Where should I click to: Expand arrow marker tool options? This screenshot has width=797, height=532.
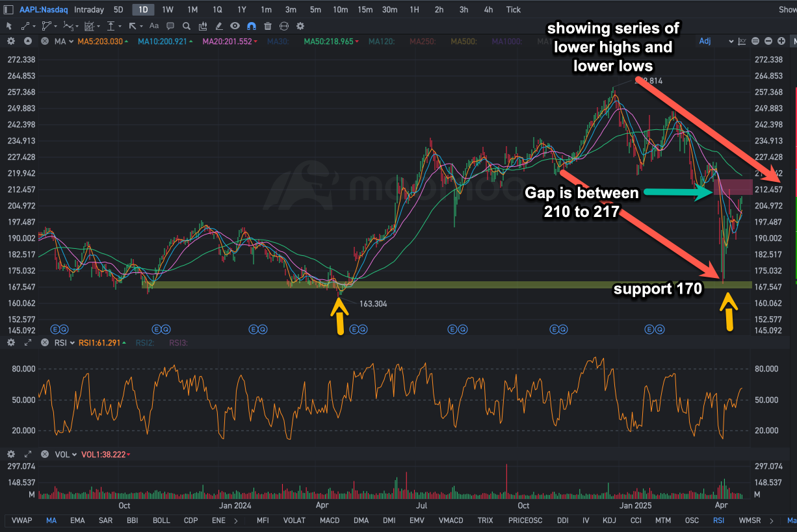[x=141, y=27]
